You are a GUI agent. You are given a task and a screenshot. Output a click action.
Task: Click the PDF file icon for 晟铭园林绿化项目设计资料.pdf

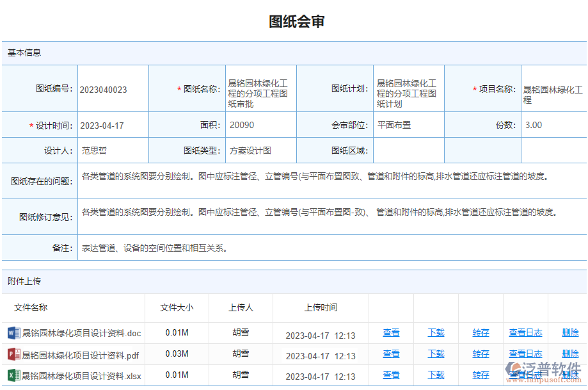[14, 353]
